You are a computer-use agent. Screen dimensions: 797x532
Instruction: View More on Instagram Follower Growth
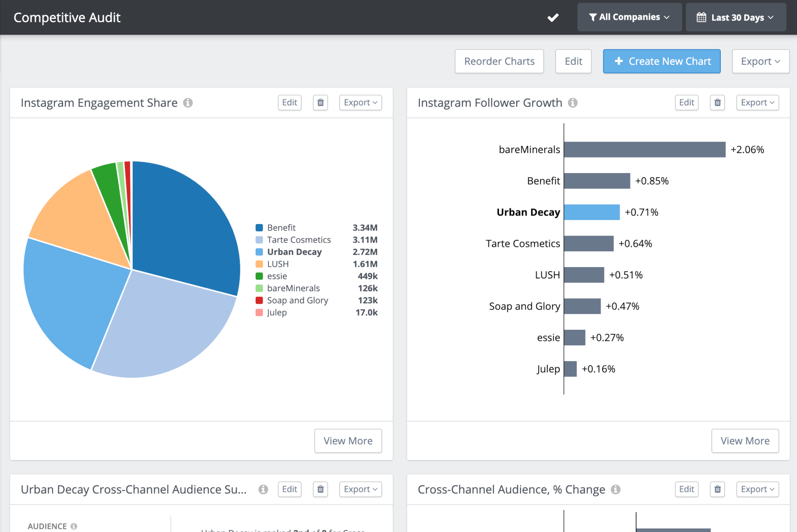point(745,441)
